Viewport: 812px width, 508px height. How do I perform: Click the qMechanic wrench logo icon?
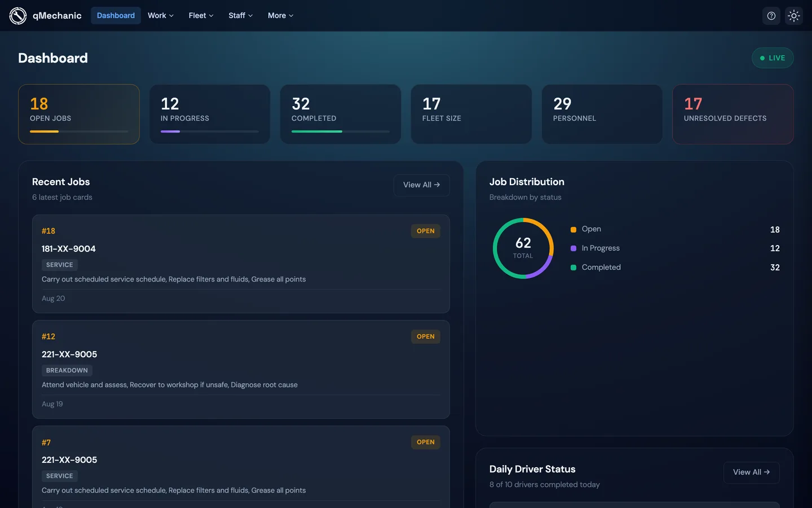[18, 16]
